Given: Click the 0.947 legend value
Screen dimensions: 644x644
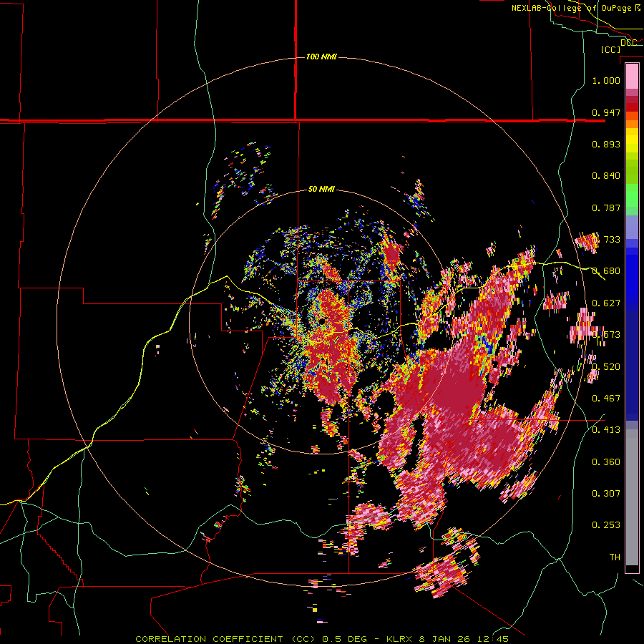Looking at the screenshot, I should coord(606,112).
